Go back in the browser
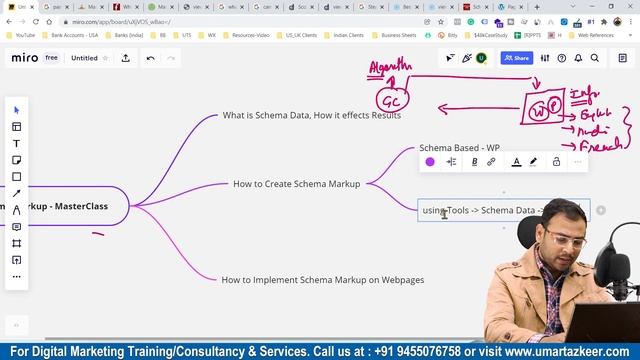The width and height of the screenshot is (640, 360). [9, 22]
